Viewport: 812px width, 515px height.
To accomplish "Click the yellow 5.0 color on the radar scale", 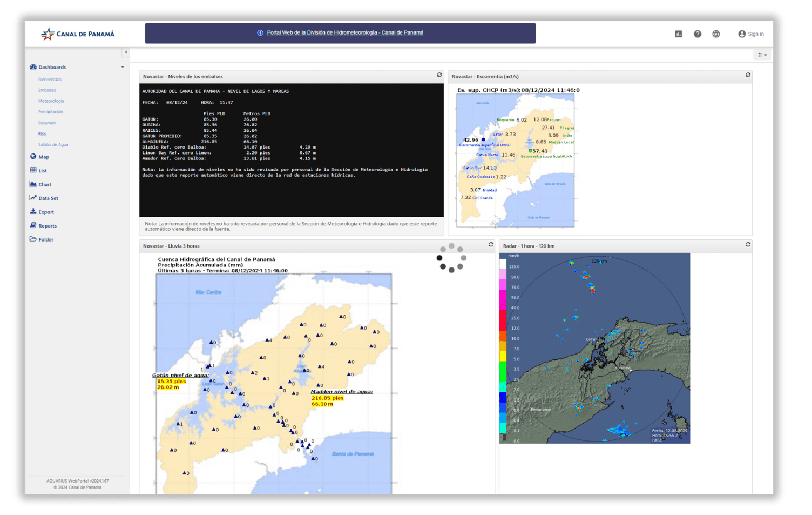I will point(503,356).
